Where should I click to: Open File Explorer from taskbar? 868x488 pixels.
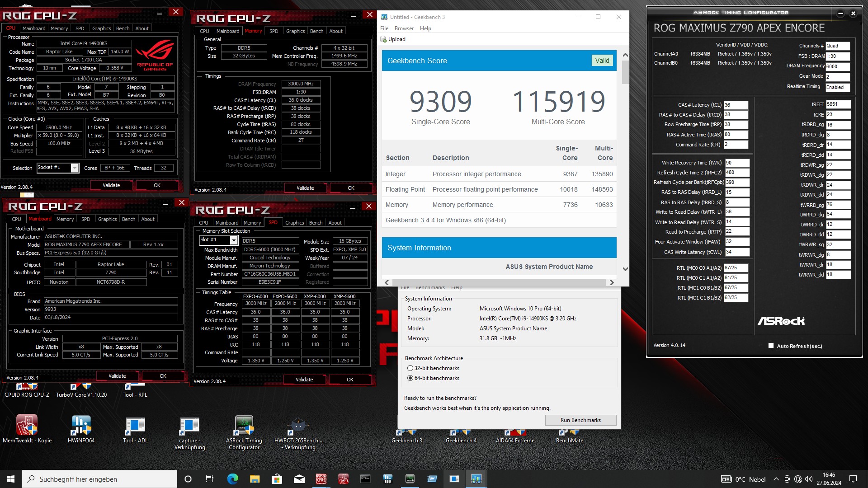pos(255,479)
